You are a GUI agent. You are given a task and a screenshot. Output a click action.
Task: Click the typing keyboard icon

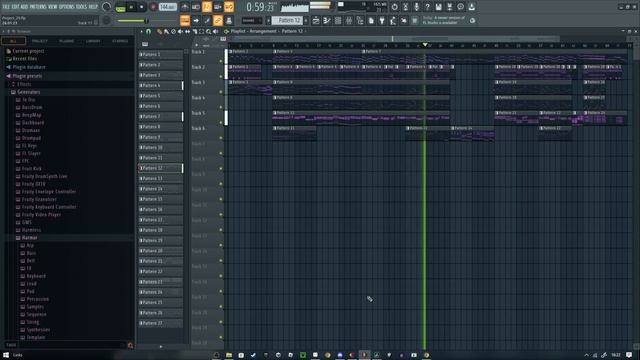[x=229, y=20]
